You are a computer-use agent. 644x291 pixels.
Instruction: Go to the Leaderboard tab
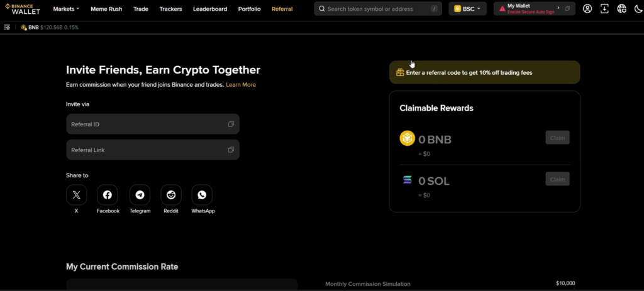(210, 9)
